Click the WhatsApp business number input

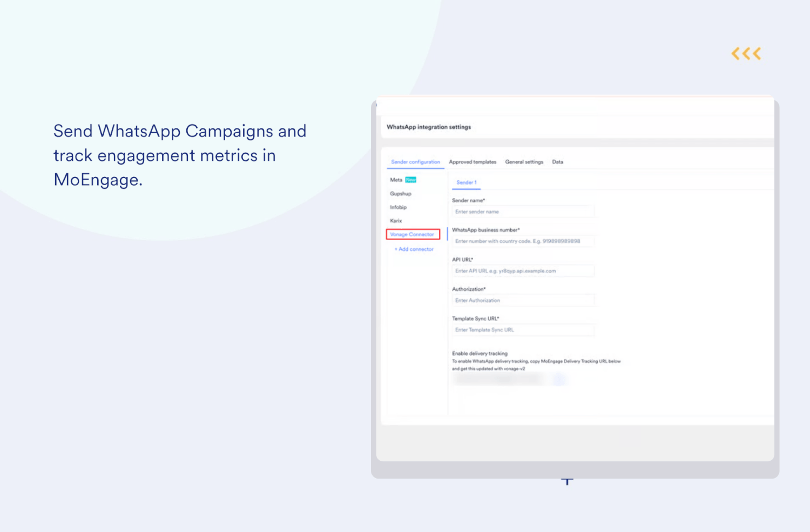pos(523,241)
